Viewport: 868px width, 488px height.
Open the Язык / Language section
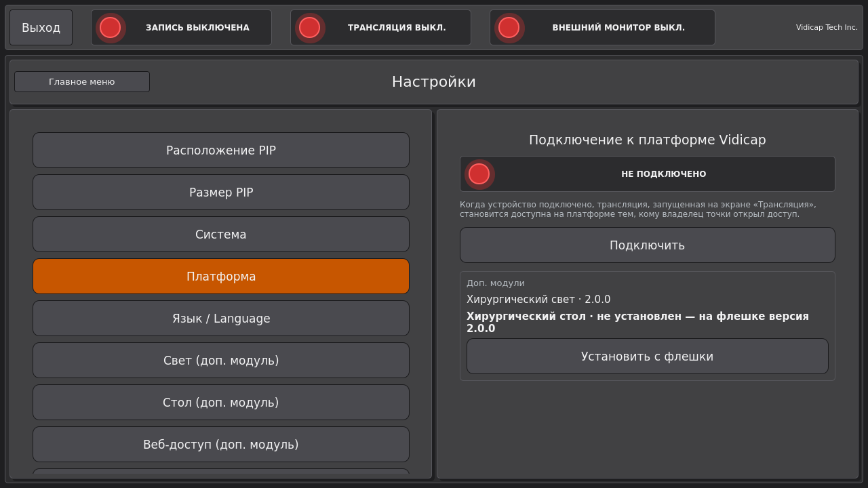pyautogui.click(x=221, y=318)
